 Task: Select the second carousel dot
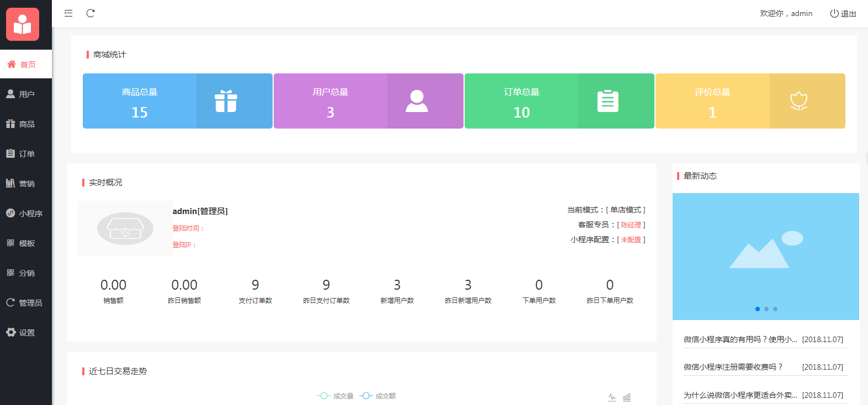(766, 309)
